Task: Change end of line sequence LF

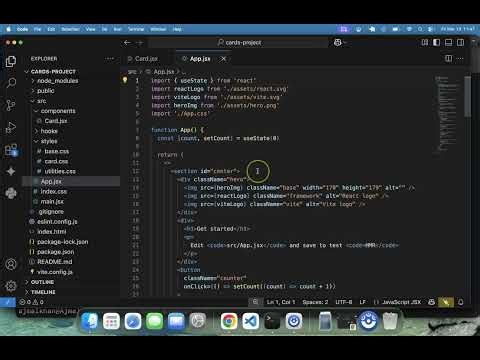Action: (363, 302)
